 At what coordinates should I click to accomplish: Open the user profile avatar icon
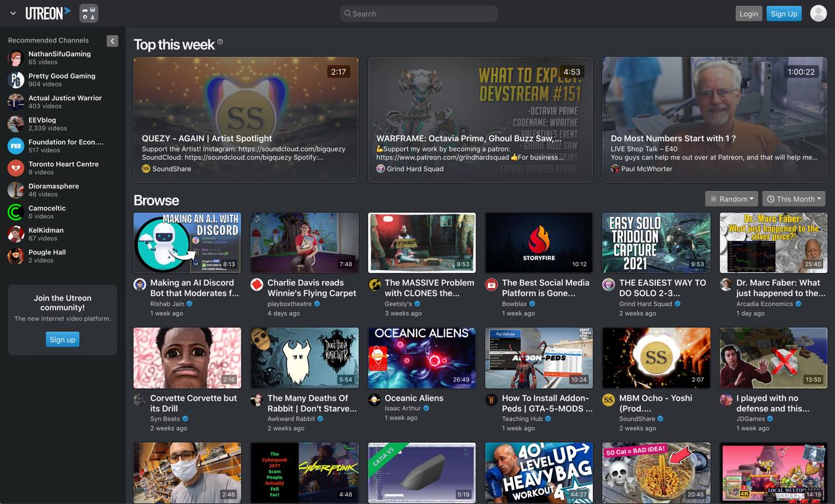tap(818, 13)
